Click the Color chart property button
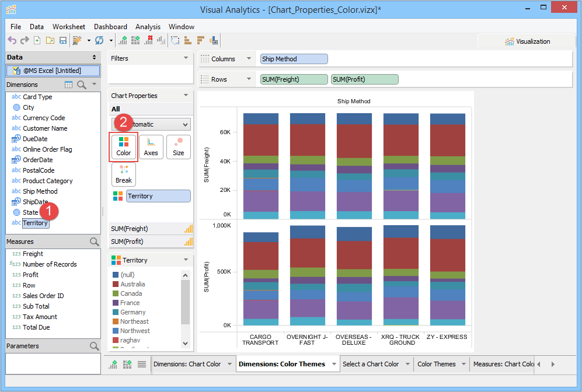 click(124, 147)
